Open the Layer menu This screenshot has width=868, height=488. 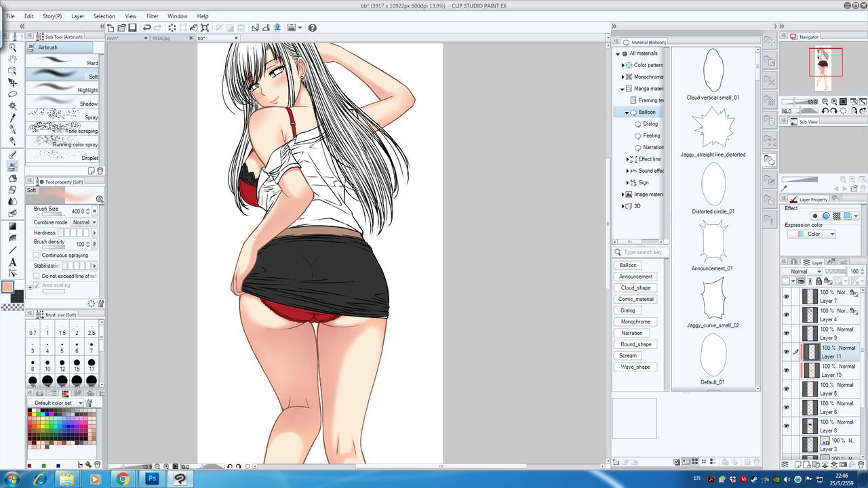tap(78, 16)
